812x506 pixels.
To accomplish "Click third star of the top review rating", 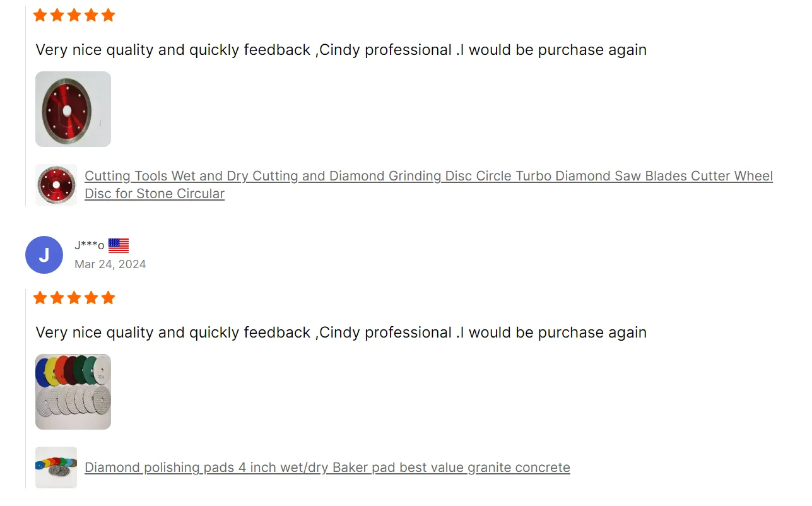I will click(x=74, y=15).
